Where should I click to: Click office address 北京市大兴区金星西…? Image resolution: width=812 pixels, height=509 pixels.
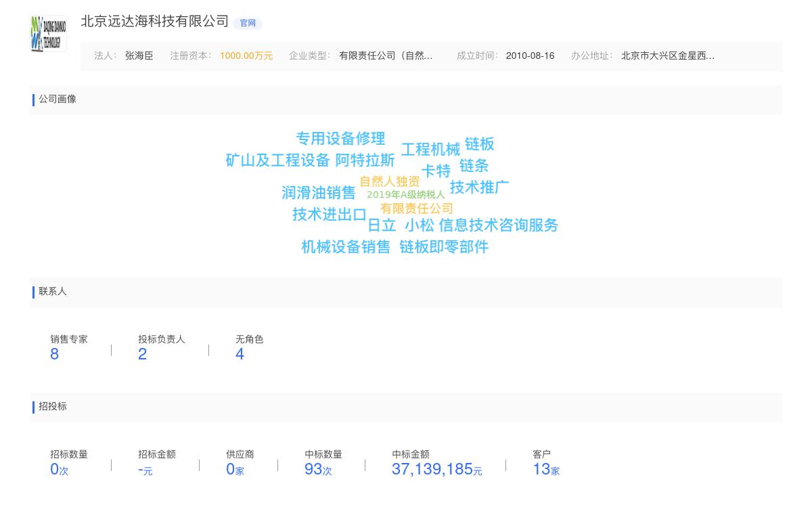(668, 56)
